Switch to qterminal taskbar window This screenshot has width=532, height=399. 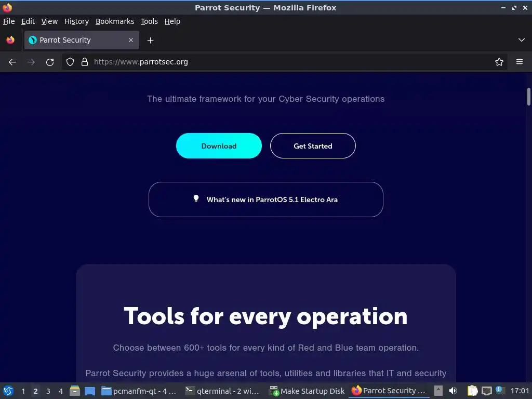(x=223, y=391)
